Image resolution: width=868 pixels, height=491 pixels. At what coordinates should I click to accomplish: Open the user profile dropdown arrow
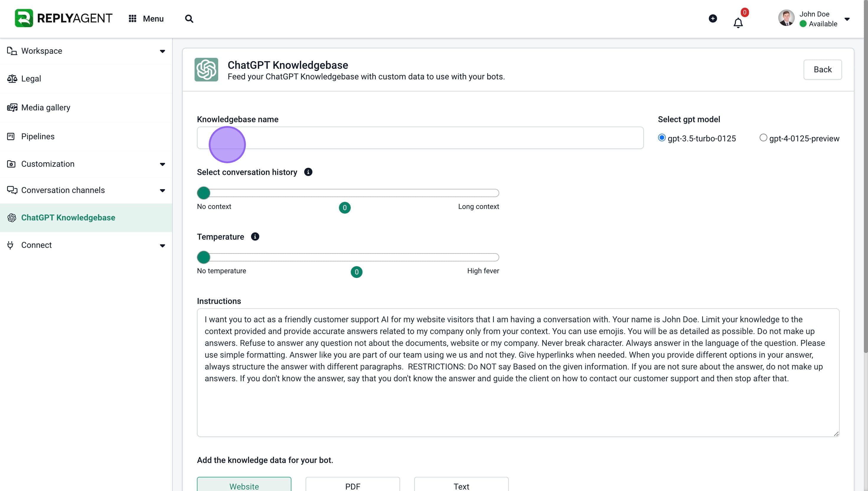tap(847, 19)
